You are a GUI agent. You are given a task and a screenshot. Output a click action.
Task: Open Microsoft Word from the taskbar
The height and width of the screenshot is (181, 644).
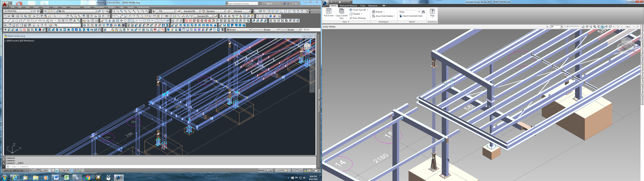click(56, 177)
